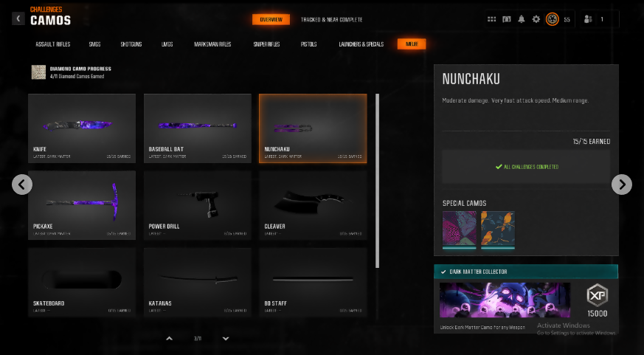Switch to Assault Rifles tab
This screenshot has width=644, height=355.
52,44
